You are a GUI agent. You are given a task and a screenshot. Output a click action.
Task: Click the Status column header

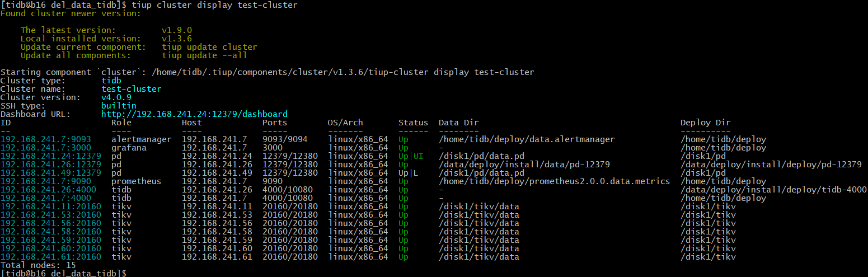click(414, 123)
